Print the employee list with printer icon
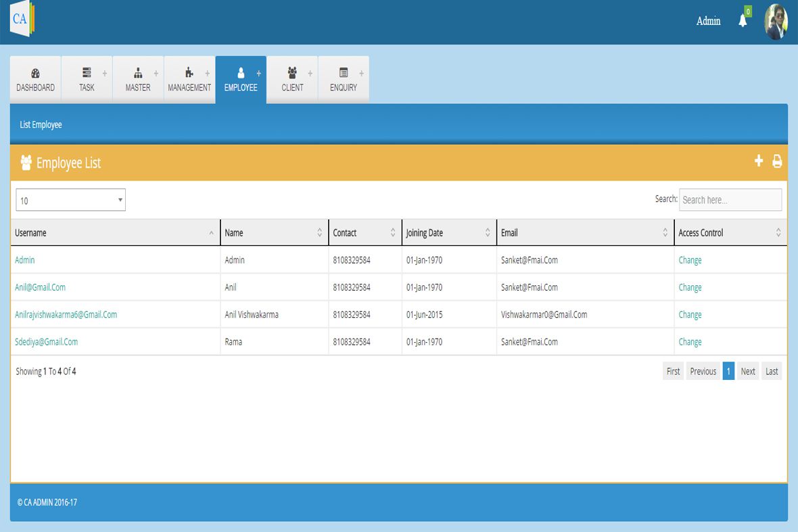The height and width of the screenshot is (532, 798). pos(777,162)
